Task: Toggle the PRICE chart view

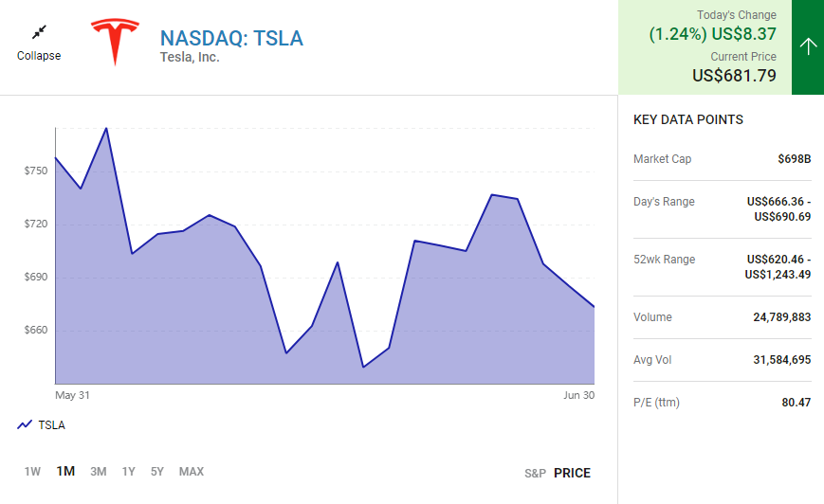Action: [x=572, y=473]
